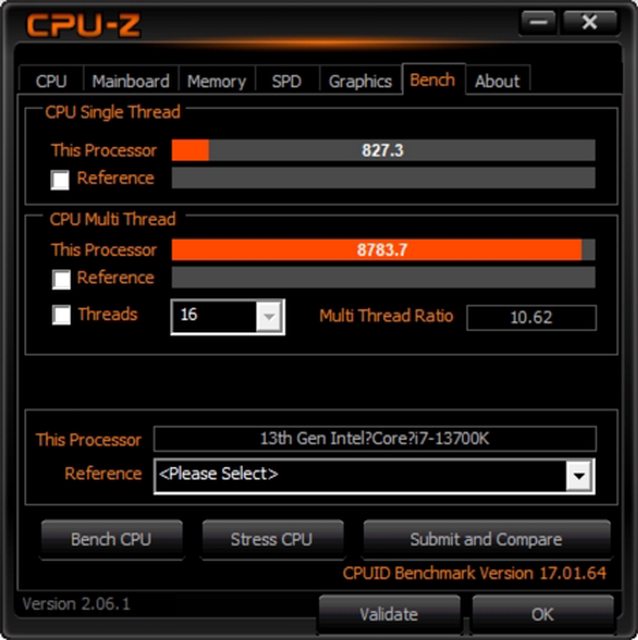Click the Stress CPU button

point(272,540)
